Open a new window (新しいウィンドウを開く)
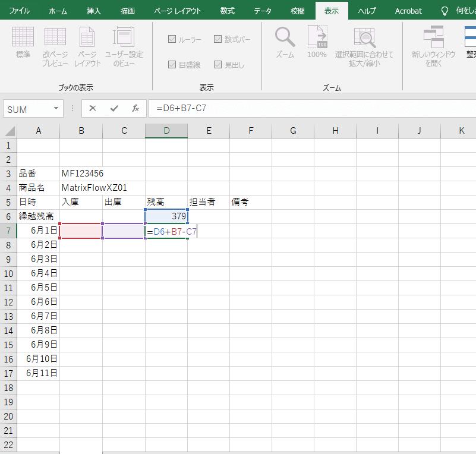This screenshot has height=454, width=476. (433, 46)
